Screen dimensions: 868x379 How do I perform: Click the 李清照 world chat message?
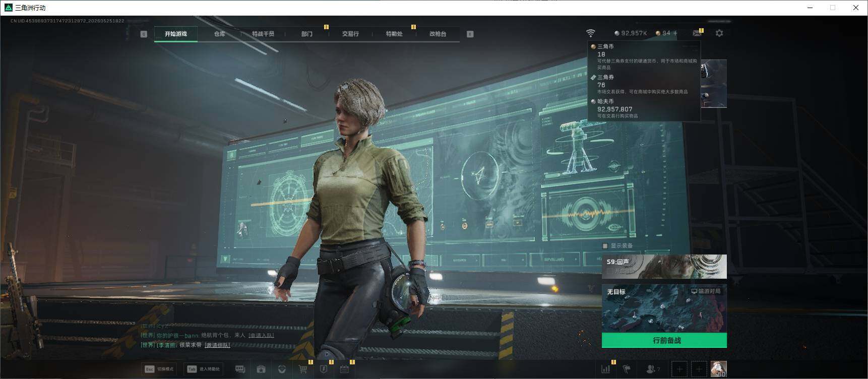(185, 345)
